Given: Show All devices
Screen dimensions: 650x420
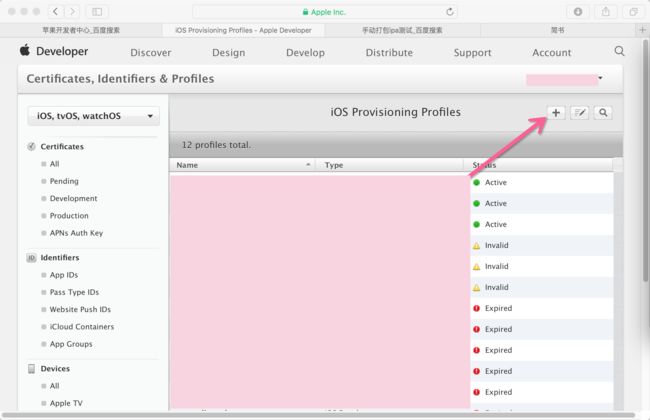Looking at the screenshot, I should point(54,386).
